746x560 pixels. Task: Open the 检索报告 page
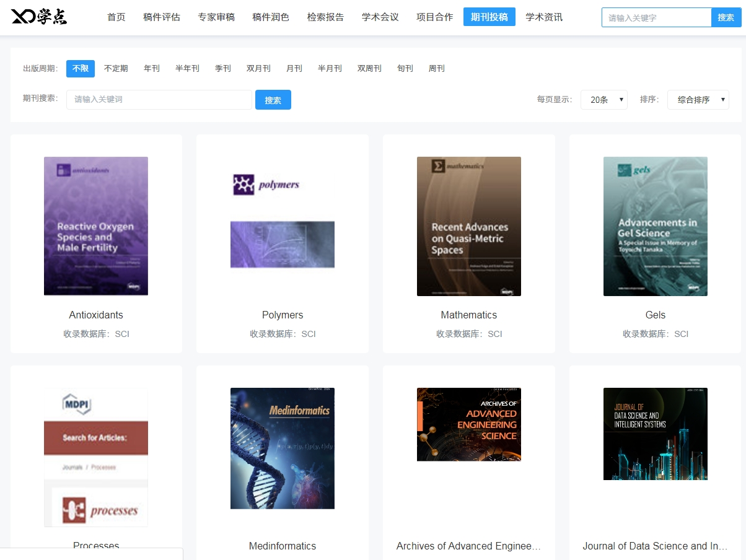click(325, 17)
